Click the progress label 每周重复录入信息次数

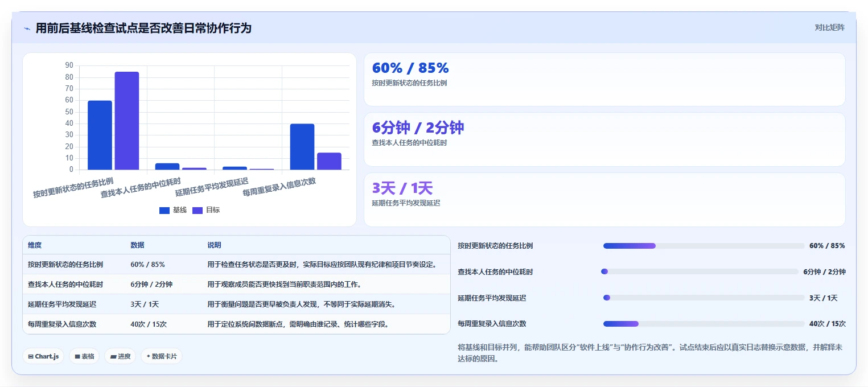tap(492, 324)
